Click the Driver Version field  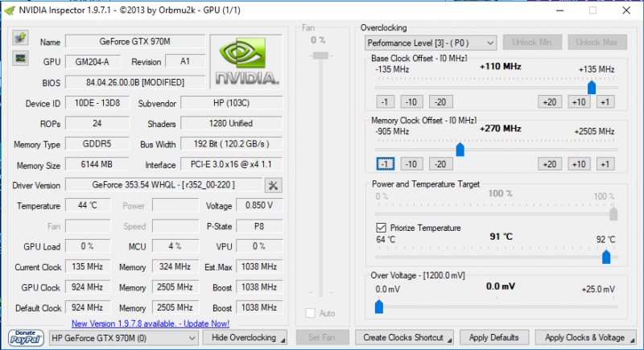coord(163,185)
